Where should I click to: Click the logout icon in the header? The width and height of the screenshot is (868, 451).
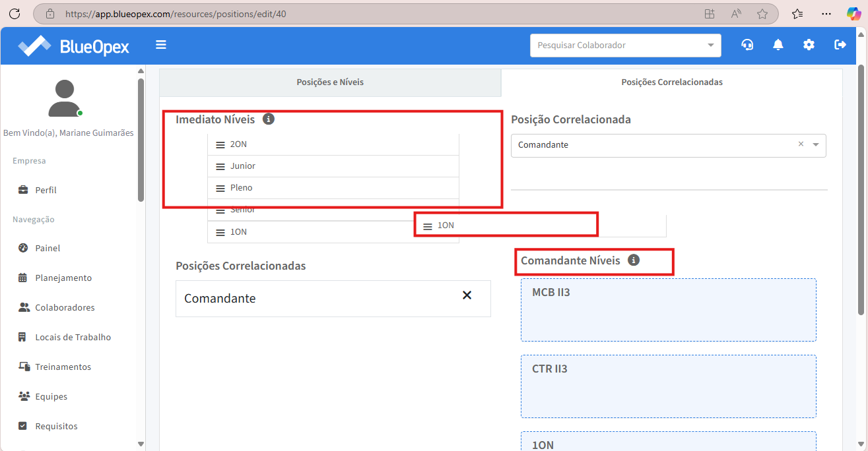[840, 45]
